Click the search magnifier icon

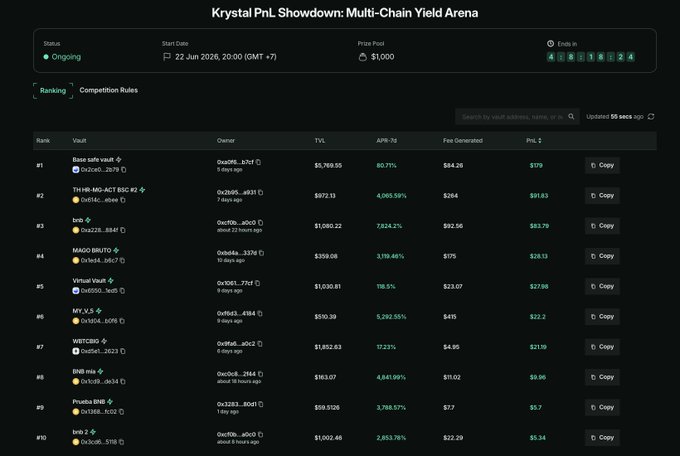tap(571, 116)
